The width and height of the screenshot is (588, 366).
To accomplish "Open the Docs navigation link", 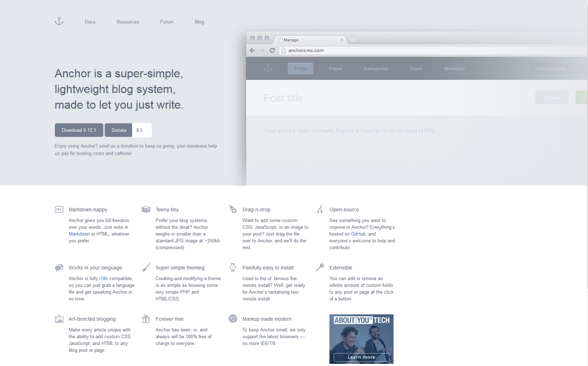I will coord(90,22).
